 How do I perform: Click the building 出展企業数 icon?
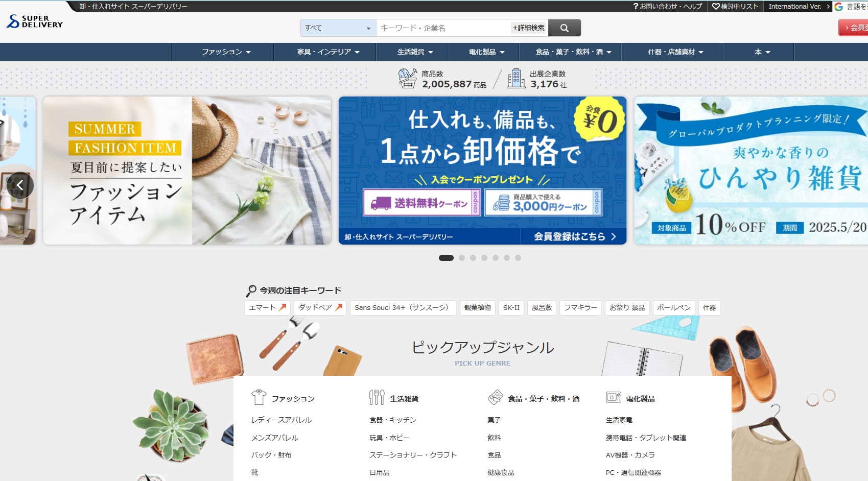coord(516,78)
